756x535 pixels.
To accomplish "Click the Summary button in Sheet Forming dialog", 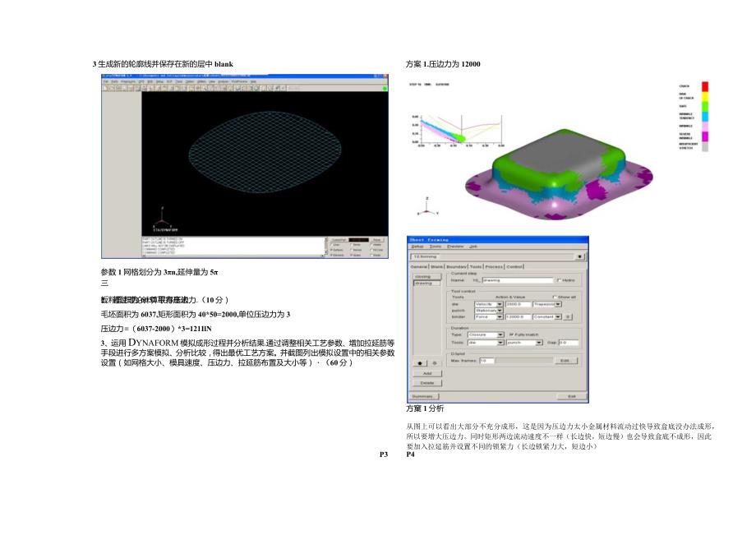I will click(x=422, y=395).
